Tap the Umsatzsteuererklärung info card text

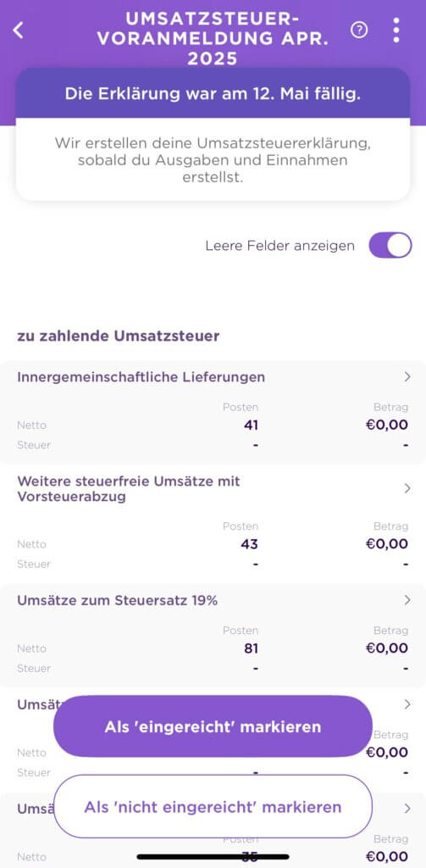point(213,160)
